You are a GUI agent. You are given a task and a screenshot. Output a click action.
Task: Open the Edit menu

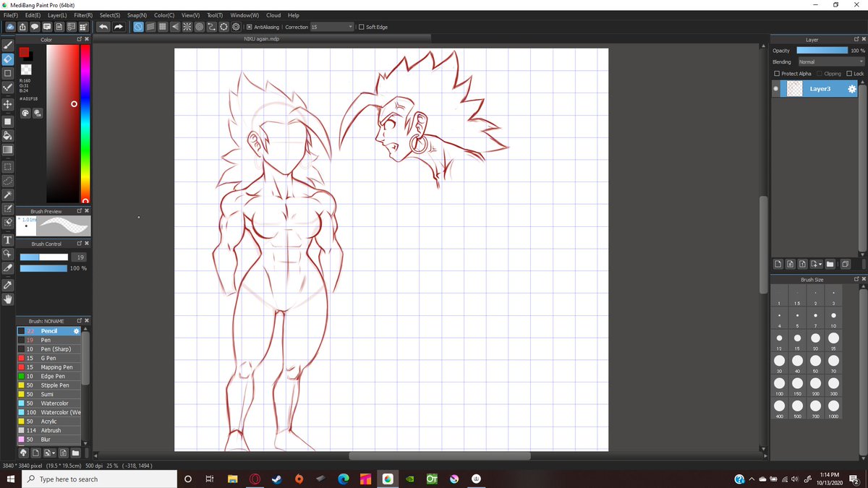(33, 15)
